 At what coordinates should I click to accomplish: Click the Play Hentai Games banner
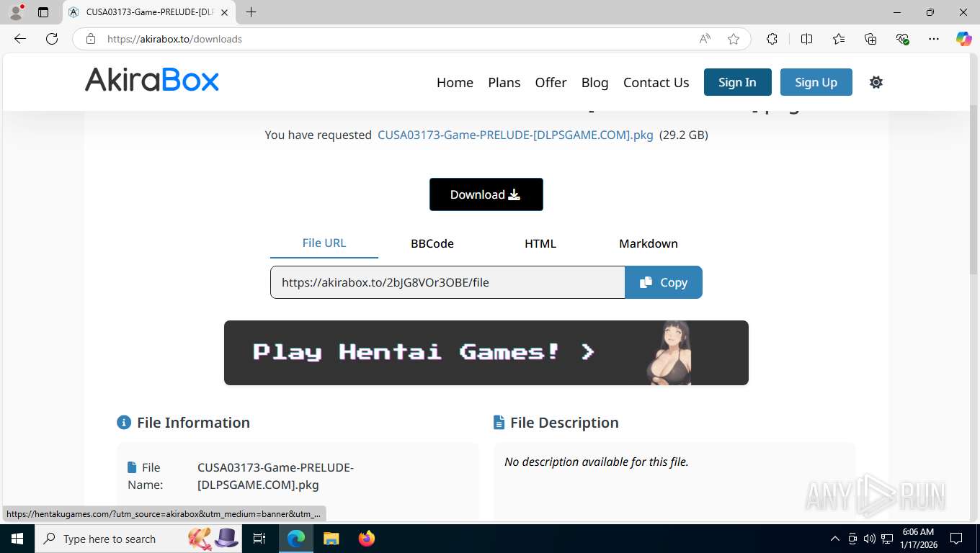tap(486, 353)
